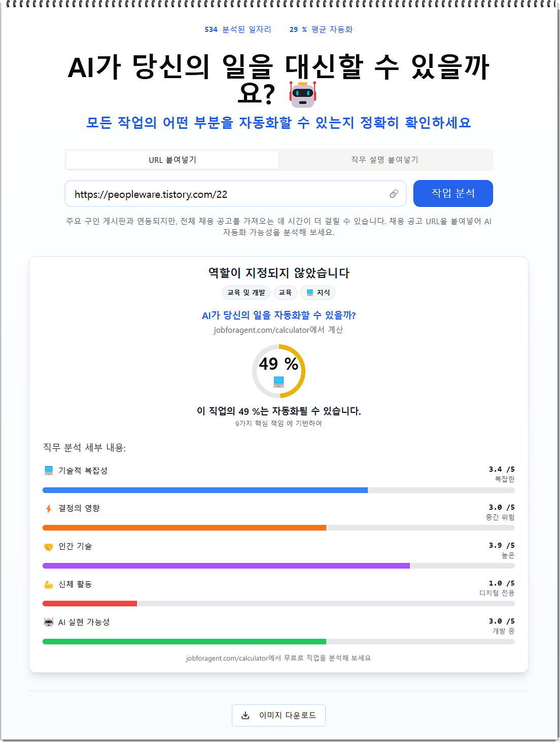
Task: Switch to the 직무 설명 붙여넣기 tab
Action: point(384,160)
